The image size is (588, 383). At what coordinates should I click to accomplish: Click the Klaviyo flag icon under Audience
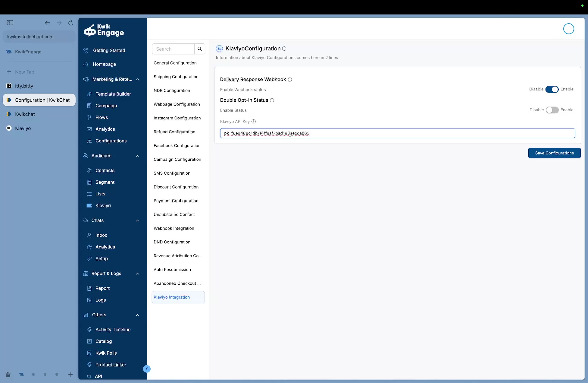(89, 206)
